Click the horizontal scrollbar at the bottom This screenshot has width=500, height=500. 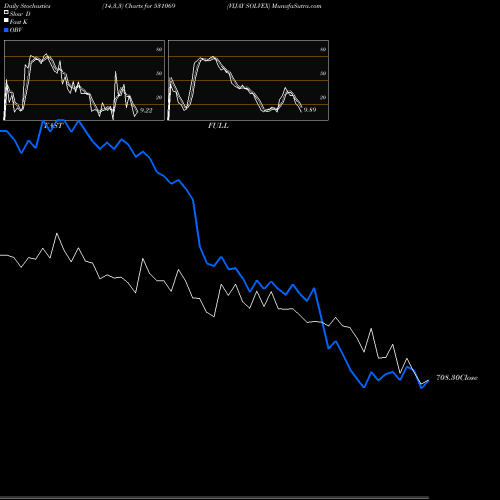(x=214, y=498)
